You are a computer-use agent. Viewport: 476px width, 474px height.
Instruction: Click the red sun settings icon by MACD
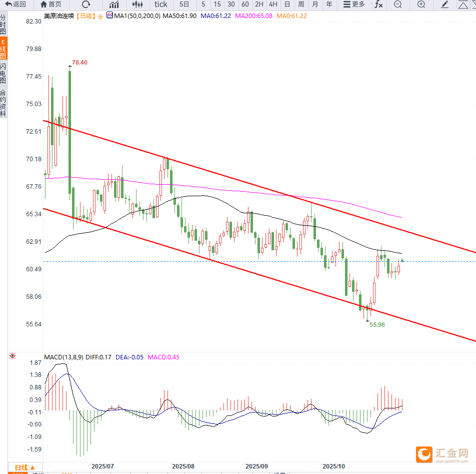pyautogui.click(x=12, y=356)
